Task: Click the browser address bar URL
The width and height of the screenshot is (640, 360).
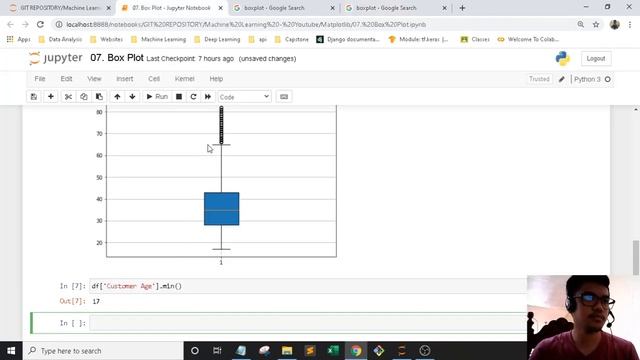Action: 246,24
